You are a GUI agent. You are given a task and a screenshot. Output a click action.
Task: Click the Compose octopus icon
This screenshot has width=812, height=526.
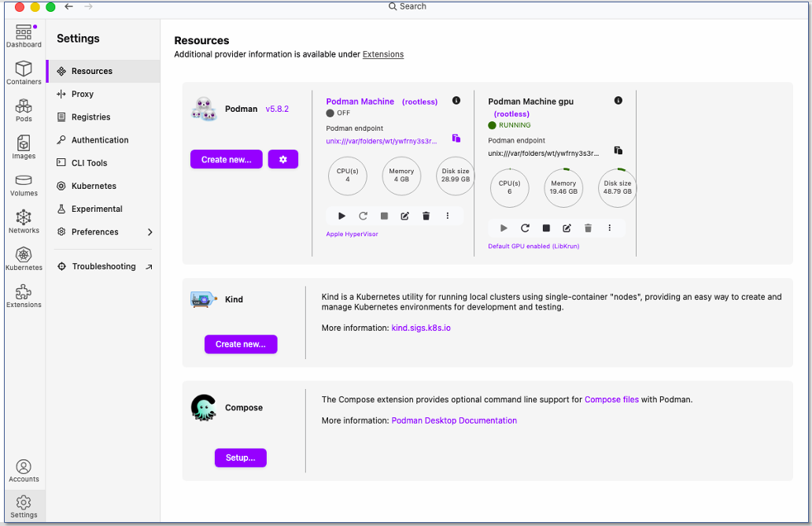click(204, 408)
